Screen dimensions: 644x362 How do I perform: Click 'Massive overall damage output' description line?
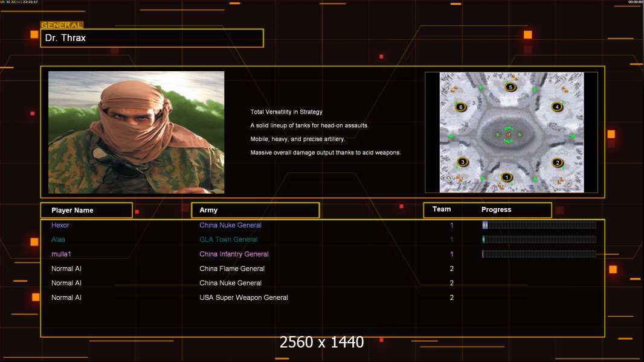[x=326, y=153]
